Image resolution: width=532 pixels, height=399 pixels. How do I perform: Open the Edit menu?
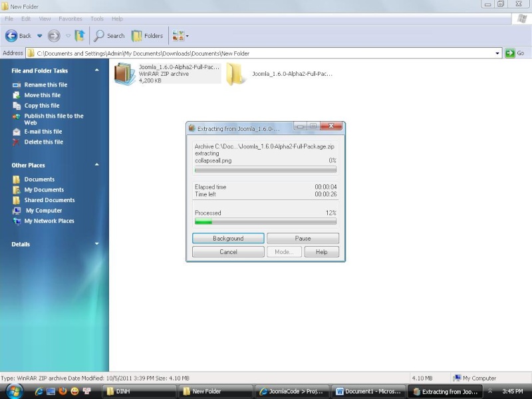(26, 19)
